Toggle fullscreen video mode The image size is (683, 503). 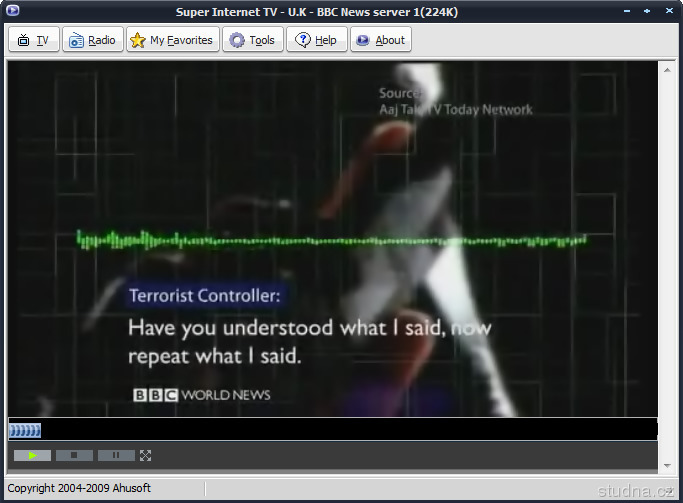point(146,455)
